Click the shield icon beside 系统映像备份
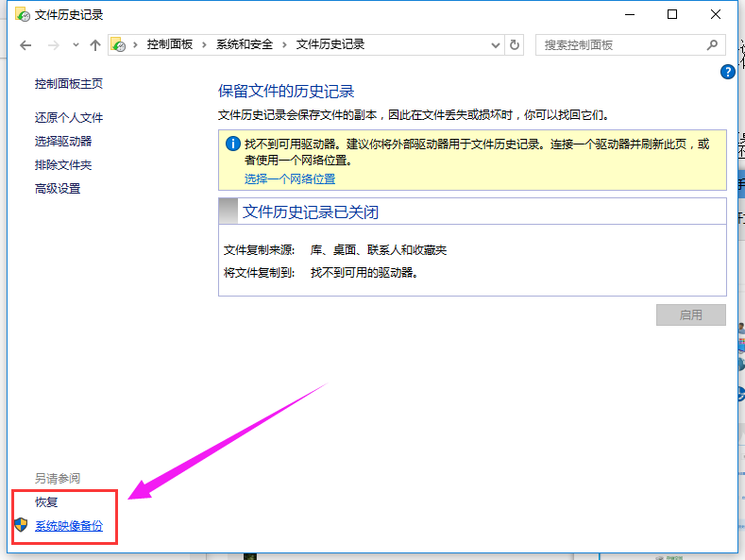 click(x=21, y=525)
